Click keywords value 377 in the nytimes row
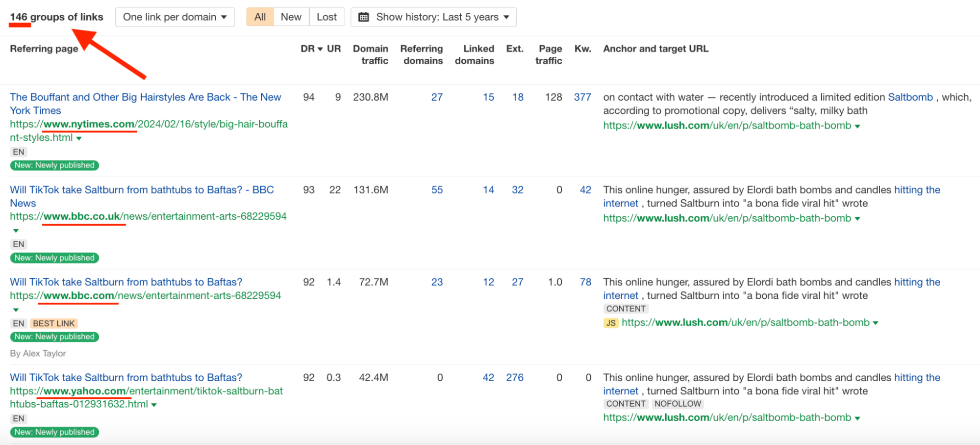This screenshot has height=445, width=980. pos(582,97)
